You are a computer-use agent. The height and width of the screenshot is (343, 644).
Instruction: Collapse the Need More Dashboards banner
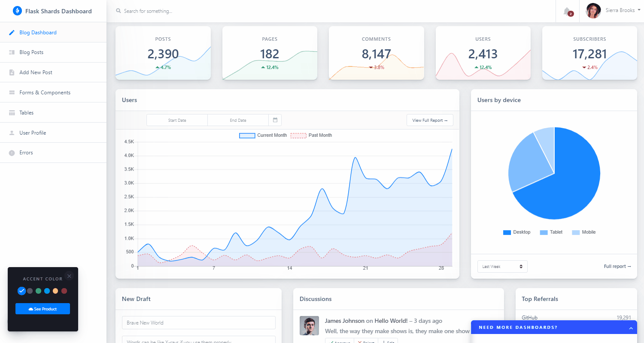point(630,327)
